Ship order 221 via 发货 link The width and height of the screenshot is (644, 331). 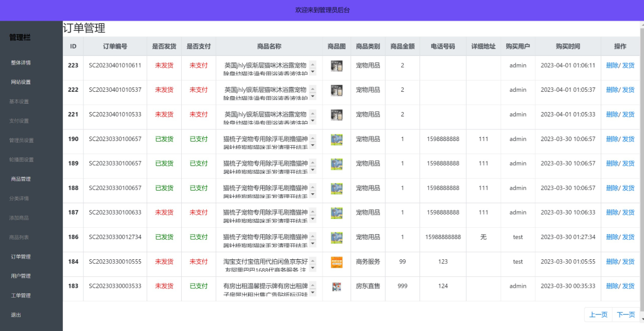[x=628, y=115]
